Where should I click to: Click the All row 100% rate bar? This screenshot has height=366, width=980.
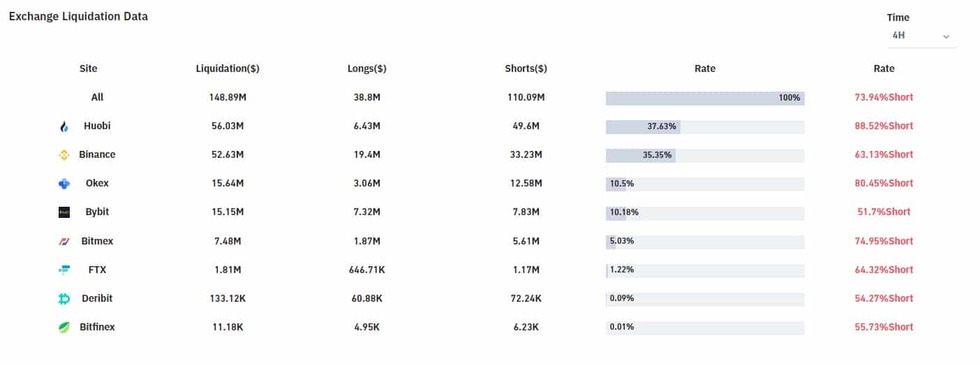pos(705,98)
